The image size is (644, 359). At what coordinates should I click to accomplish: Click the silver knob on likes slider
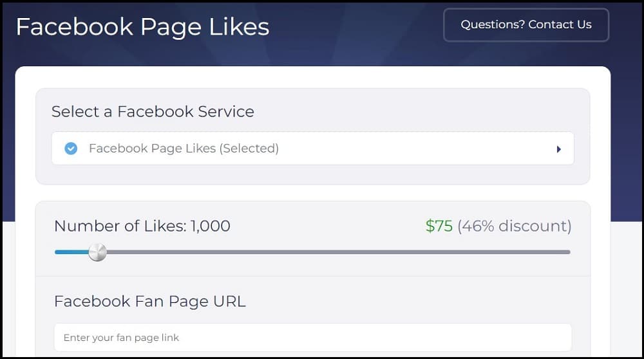click(x=98, y=252)
